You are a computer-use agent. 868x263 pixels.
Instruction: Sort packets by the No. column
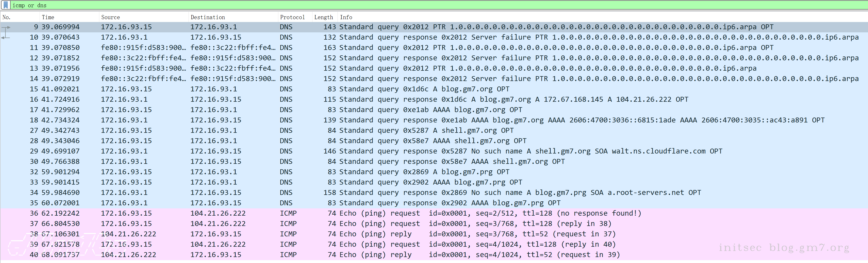tap(7, 17)
